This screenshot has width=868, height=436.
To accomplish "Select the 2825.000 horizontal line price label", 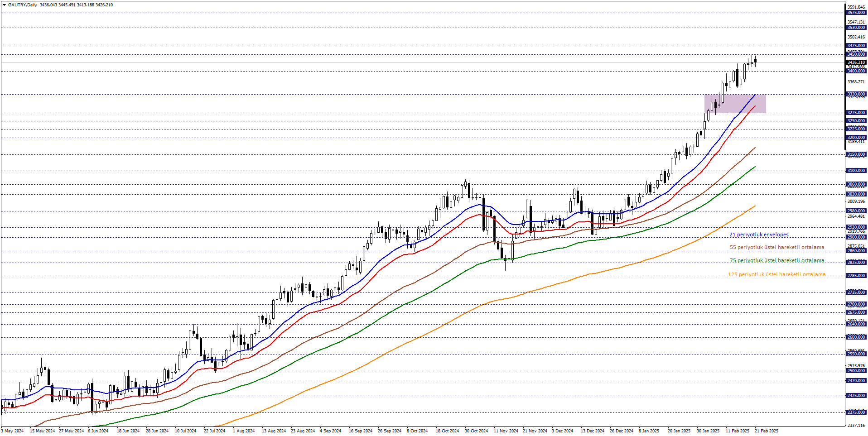I will (x=856, y=263).
